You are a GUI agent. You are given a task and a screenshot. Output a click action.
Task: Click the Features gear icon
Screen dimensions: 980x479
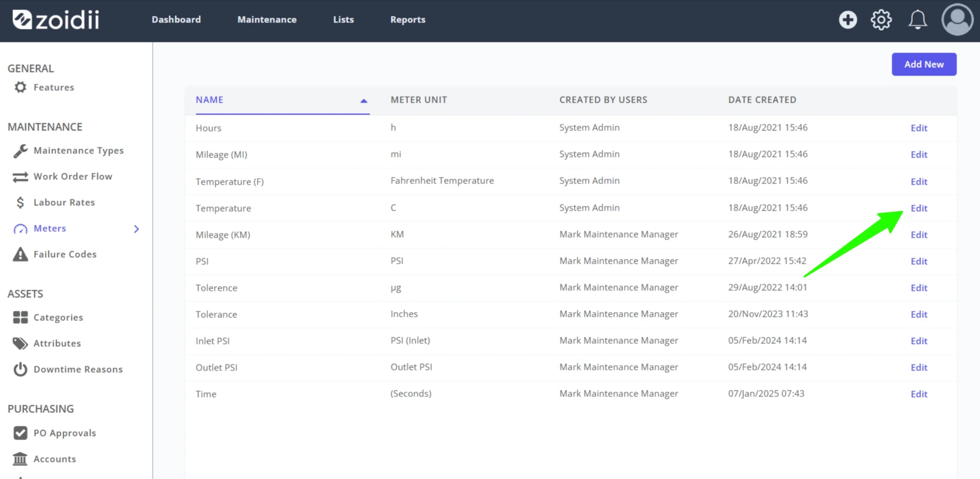[21, 87]
